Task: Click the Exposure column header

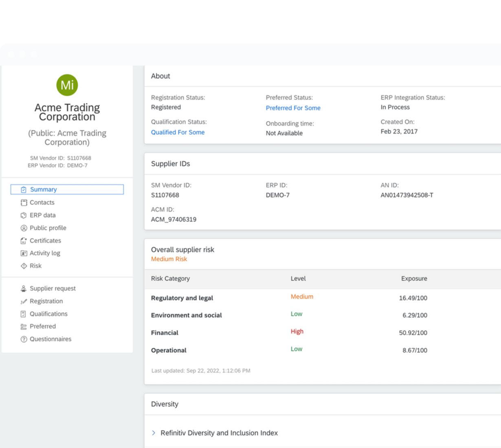Action: (414, 279)
